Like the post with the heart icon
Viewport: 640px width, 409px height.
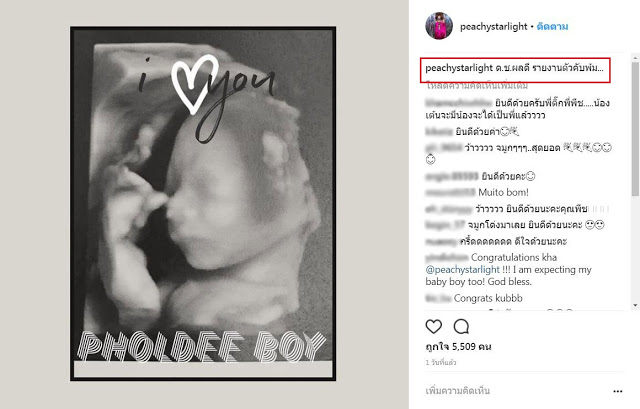click(433, 327)
